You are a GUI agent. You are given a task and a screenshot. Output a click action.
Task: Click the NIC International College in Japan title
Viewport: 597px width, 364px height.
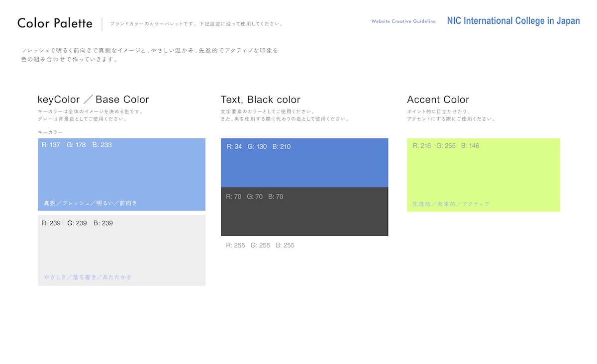513,21
